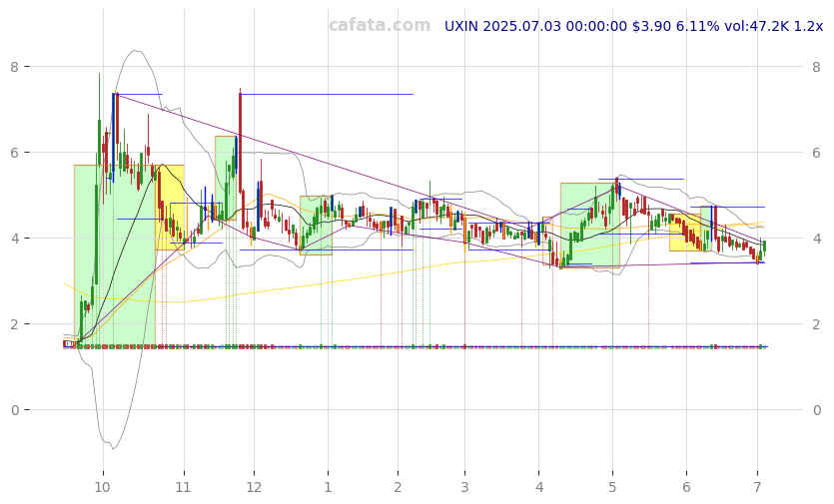The height and width of the screenshot is (504, 834).
Task: Select the 2 price label on left axis
Action: click(x=14, y=324)
